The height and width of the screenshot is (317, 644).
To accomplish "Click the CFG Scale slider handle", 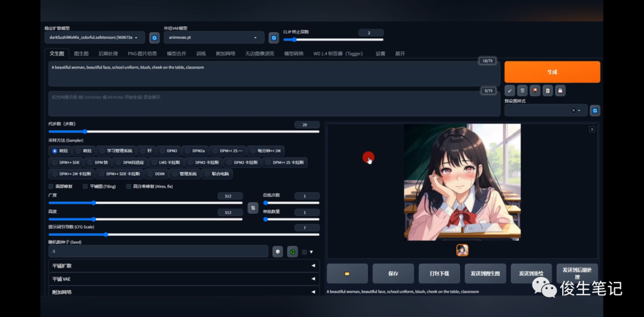I will (x=106, y=235).
